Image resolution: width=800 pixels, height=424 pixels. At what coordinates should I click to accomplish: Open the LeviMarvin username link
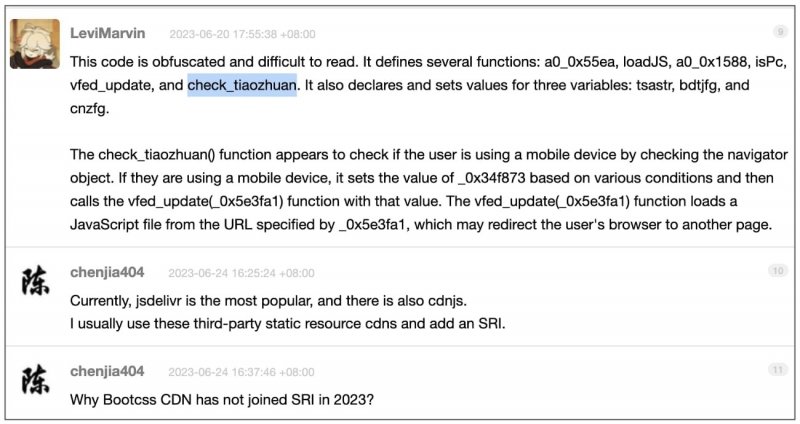click(x=108, y=32)
